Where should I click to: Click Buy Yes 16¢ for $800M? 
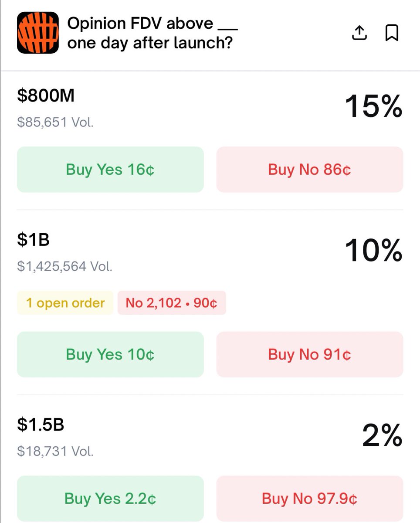click(x=110, y=170)
